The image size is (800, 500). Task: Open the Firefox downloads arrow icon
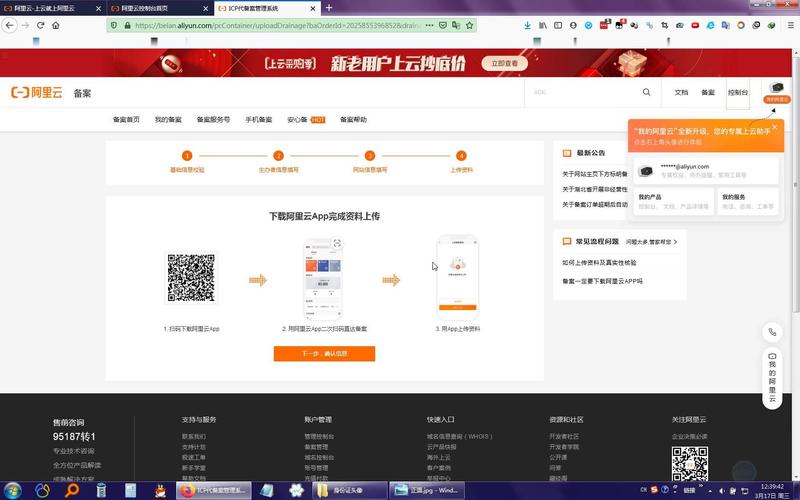click(528, 25)
